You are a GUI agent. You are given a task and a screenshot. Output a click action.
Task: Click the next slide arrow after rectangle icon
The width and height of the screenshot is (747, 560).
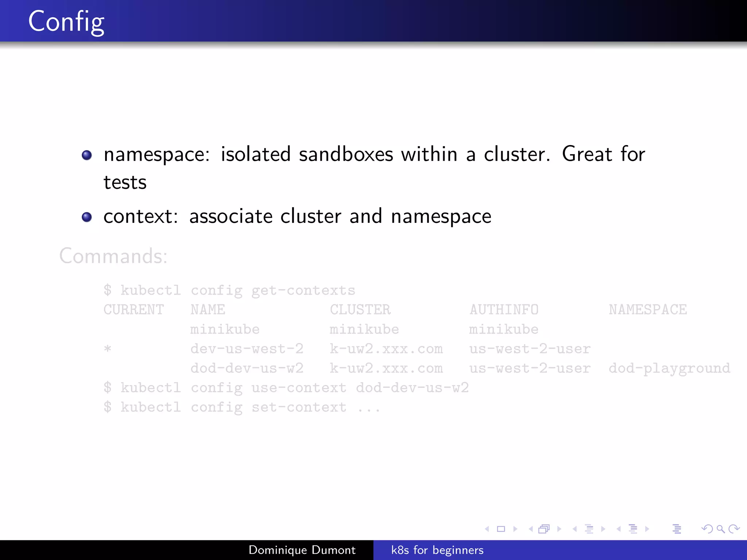tap(515, 529)
